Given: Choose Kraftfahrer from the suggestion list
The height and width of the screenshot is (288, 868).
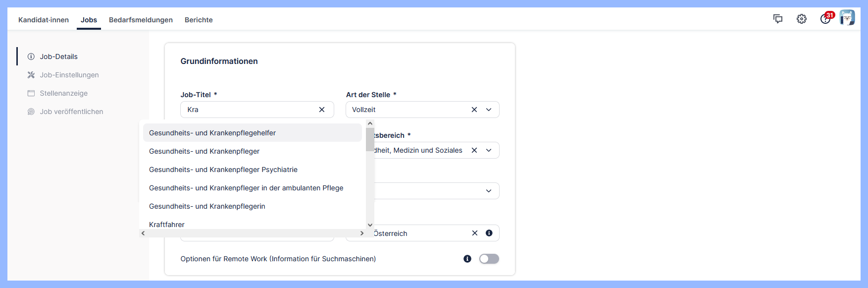Looking at the screenshot, I should point(167,224).
